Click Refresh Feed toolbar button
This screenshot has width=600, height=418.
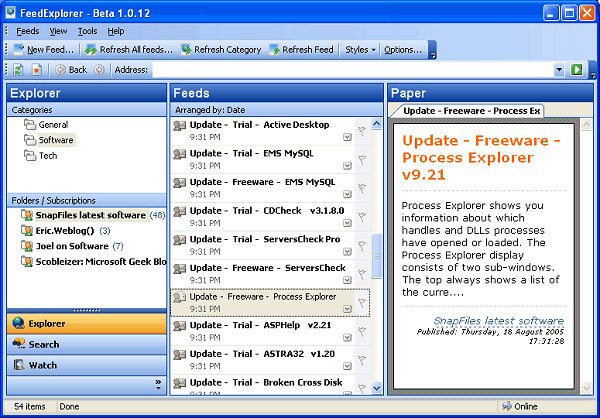click(301, 50)
